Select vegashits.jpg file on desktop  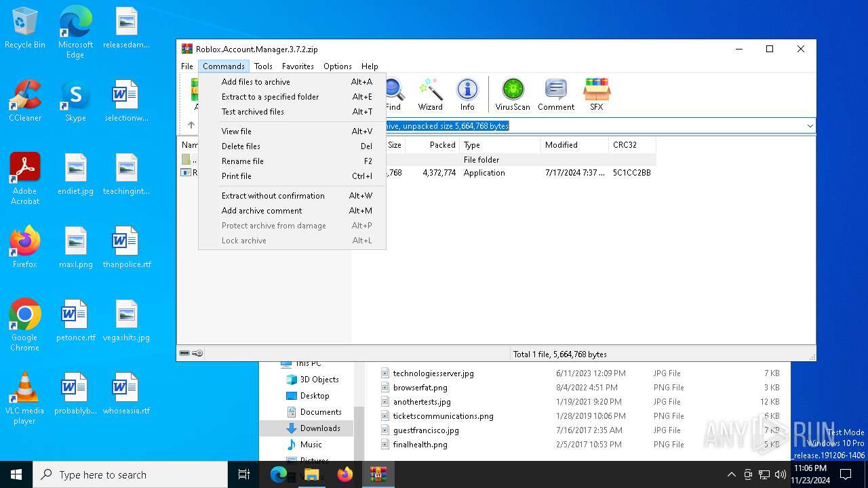(127, 321)
